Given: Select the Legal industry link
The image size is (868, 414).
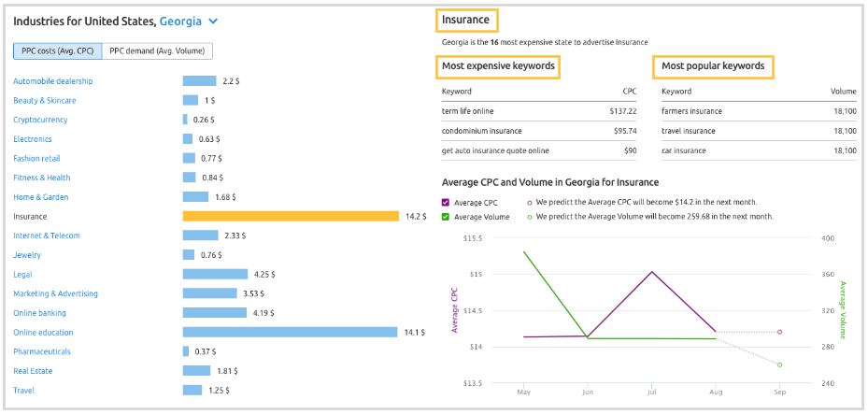Looking at the screenshot, I should point(22,275).
